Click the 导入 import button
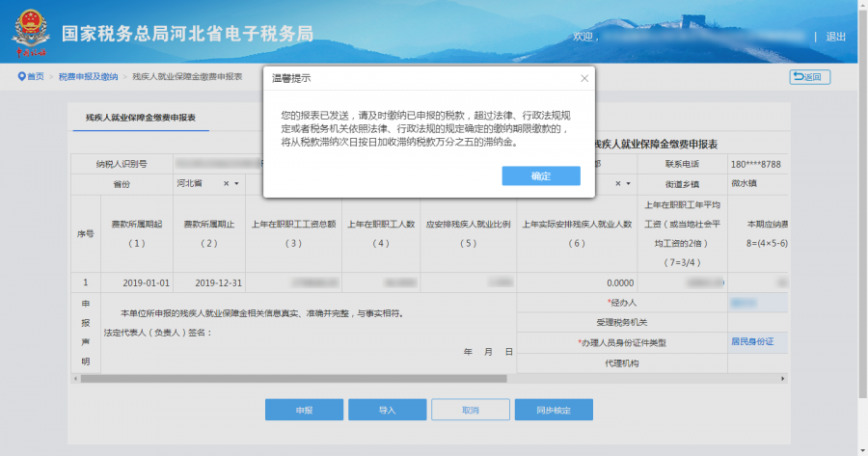This screenshot has width=868, height=456. (x=387, y=410)
